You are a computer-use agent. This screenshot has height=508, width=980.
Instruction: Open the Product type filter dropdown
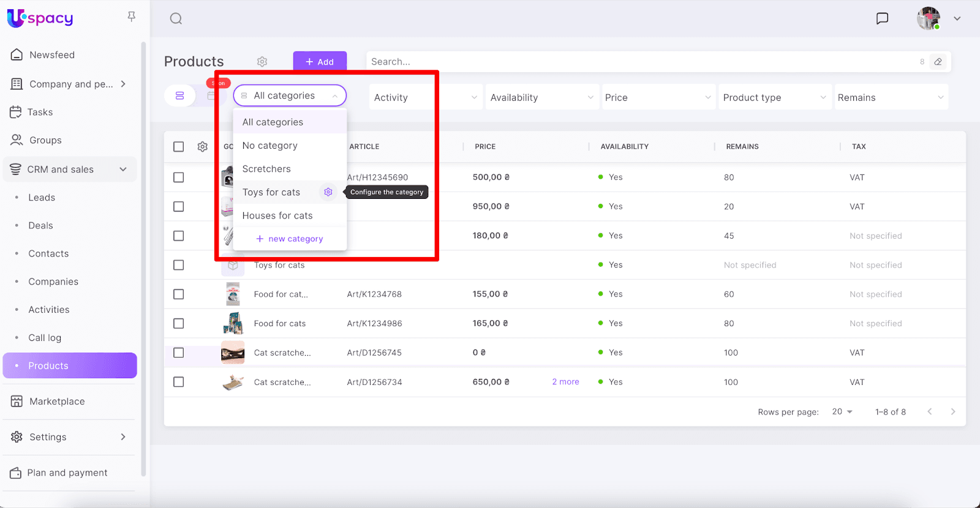tap(774, 97)
